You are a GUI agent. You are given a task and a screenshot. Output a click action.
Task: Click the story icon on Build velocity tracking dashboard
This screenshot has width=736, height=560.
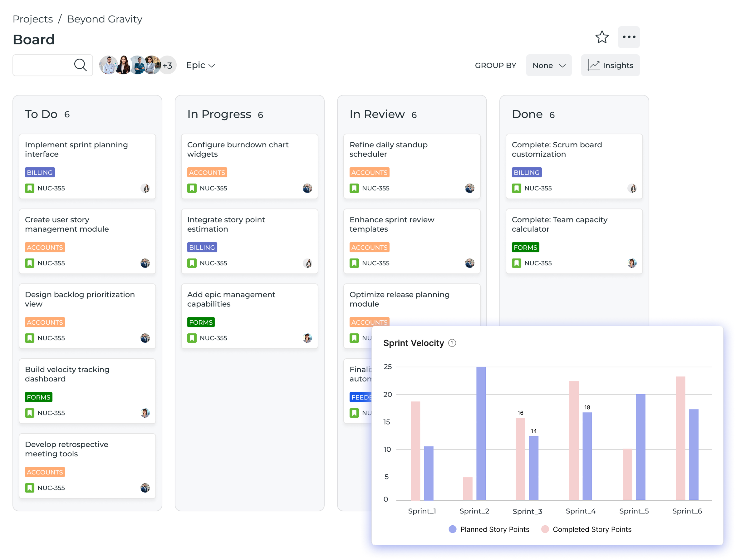(x=30, y=413)
